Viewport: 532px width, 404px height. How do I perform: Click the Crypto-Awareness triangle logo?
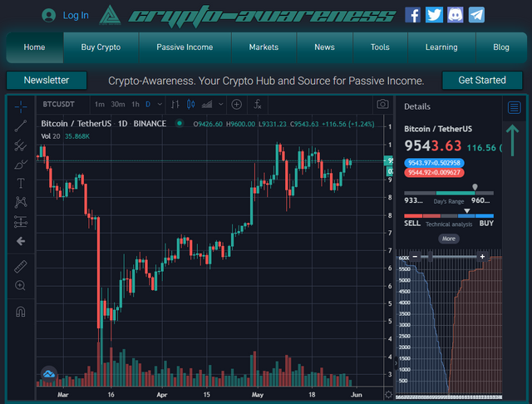[110, 15]
